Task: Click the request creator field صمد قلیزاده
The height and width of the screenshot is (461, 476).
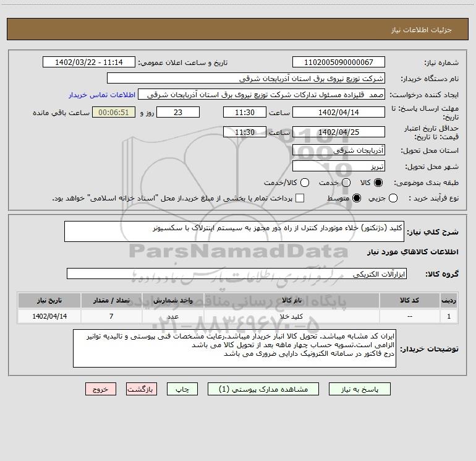Action: (x=261, y=95)
